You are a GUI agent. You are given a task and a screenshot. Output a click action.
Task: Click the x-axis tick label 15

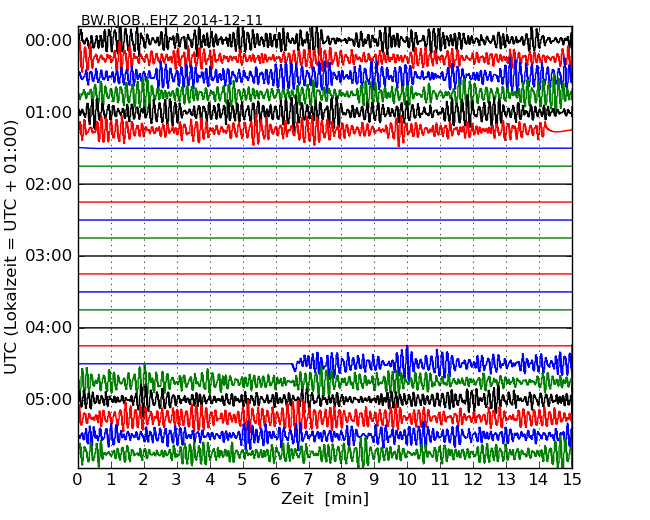point(572,480)
